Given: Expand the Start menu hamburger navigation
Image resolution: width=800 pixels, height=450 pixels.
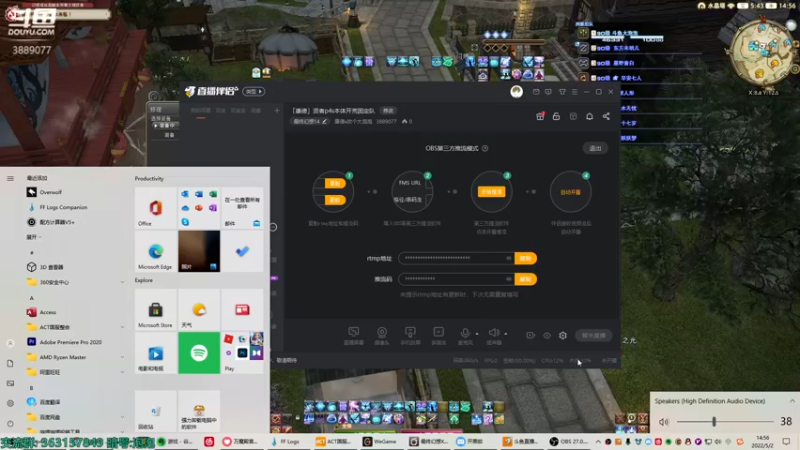Looking at the screenshot, I should coord(10,178).
